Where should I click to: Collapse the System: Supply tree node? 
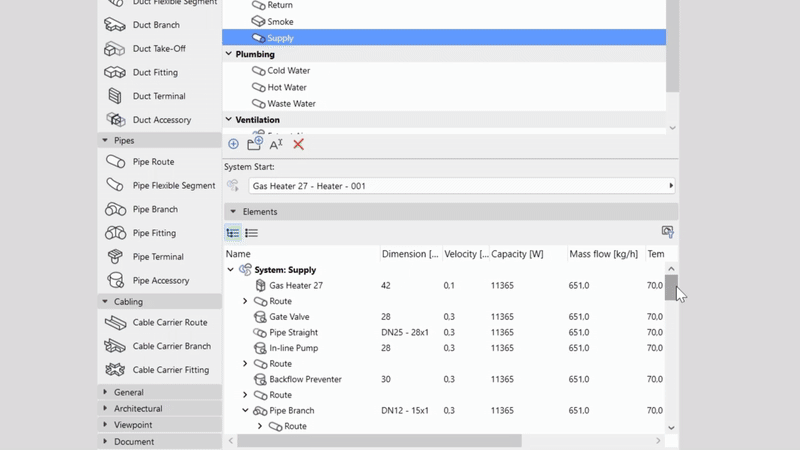(231, 270)
